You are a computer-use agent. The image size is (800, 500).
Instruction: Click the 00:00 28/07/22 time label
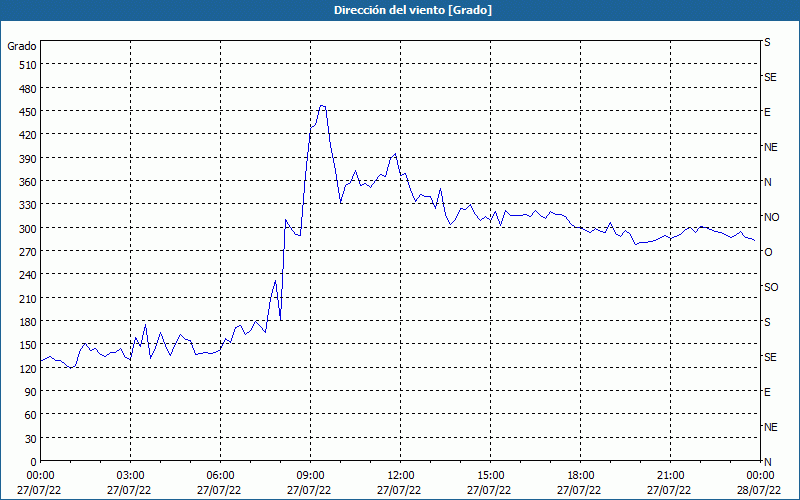pos(760,483)
